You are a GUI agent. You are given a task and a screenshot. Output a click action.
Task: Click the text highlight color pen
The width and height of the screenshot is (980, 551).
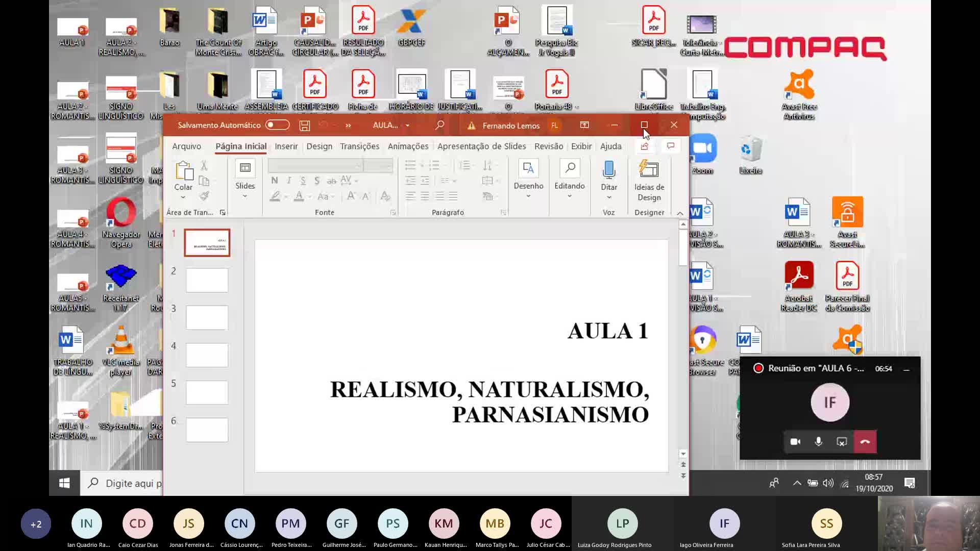tap(275, 196)
